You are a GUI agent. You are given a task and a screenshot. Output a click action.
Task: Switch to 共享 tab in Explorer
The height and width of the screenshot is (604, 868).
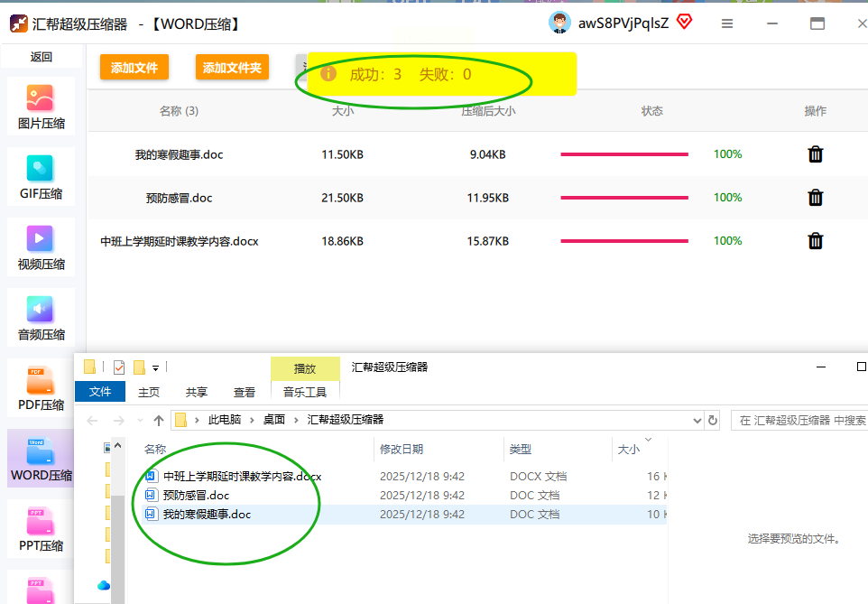197,393
